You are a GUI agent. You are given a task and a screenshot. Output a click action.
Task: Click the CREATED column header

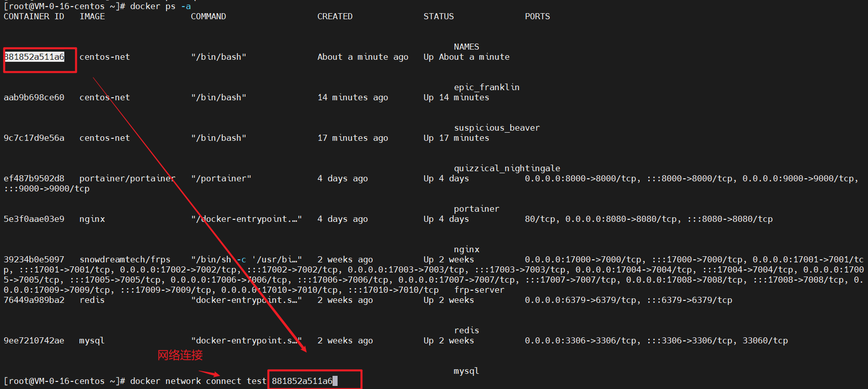pyautogui.click(x=335, y=16)
